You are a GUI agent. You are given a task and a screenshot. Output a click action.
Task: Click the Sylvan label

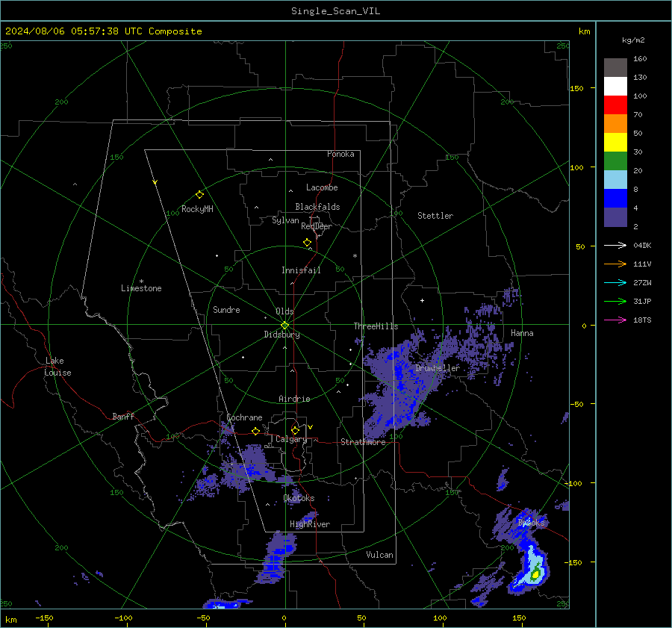pyautogui.click(x=285, y=220)
